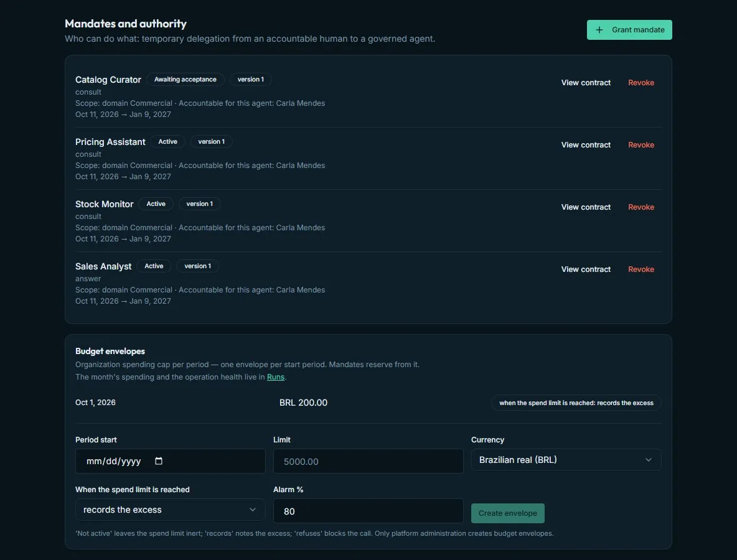Open the spend limit behavior dropdown
This screenshot has width=737, height=560.
(x=170, y=510)
